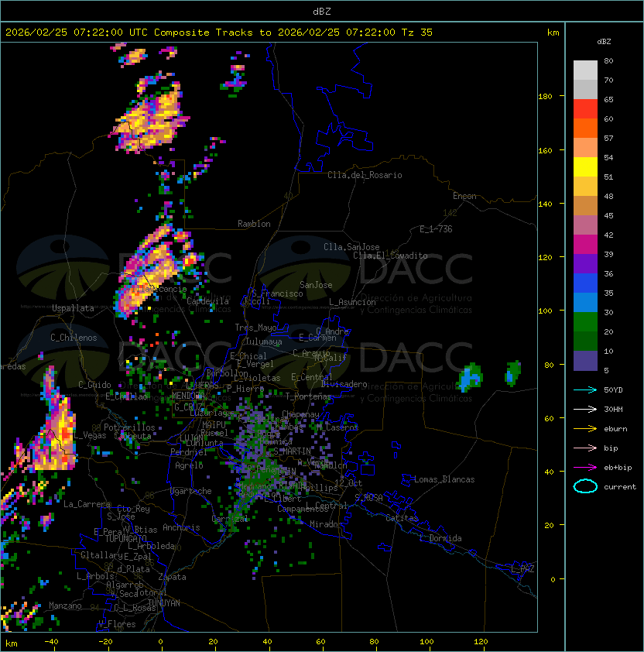Click the 'E_1-736' map label
The width and height of the screenshot is (644, 652).
436,229
